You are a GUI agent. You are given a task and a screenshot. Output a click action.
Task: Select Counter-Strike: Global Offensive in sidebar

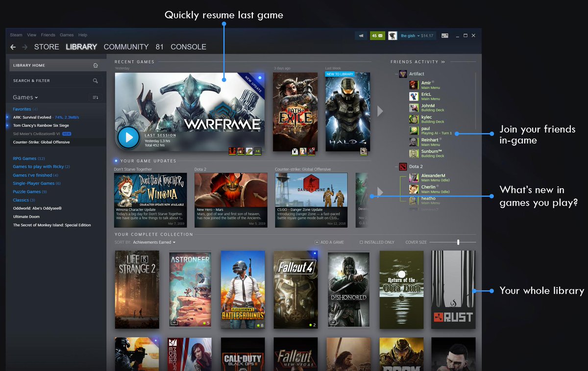[41, 142]
